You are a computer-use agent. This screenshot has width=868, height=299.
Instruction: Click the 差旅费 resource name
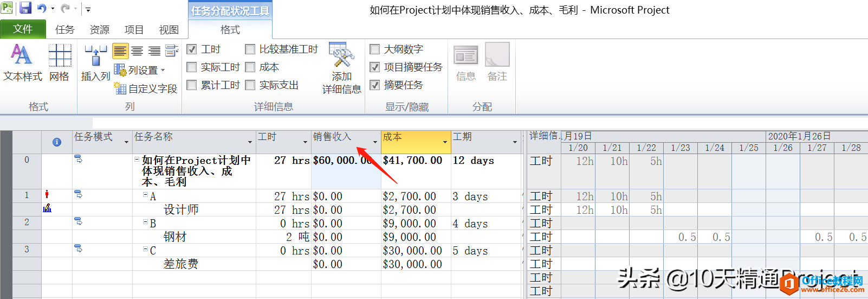[x=181, y=264]
